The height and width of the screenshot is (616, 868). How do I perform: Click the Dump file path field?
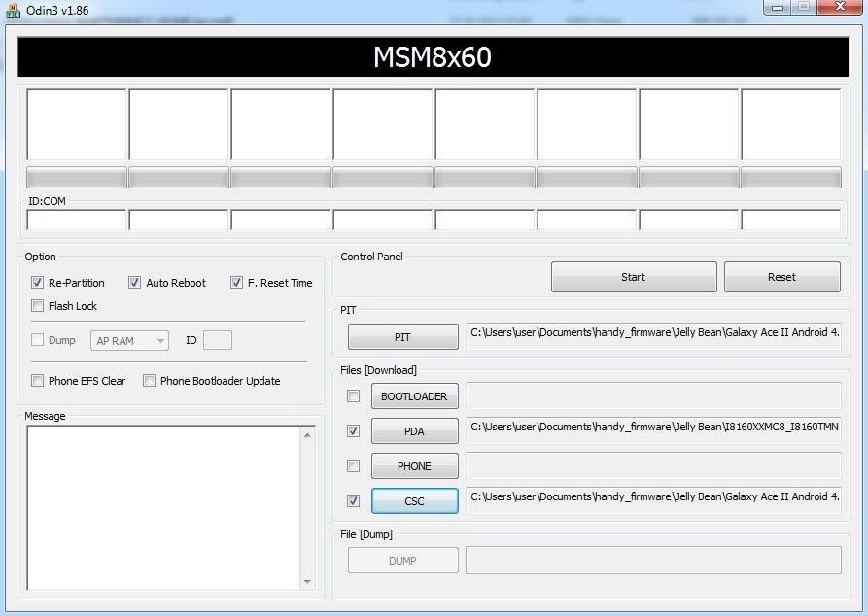(x=654, y=560)
